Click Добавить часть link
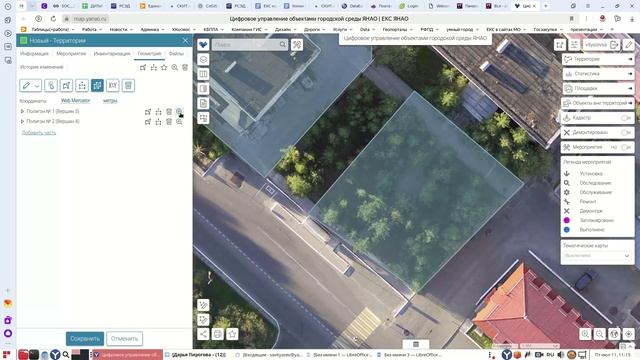 point(39,133)
